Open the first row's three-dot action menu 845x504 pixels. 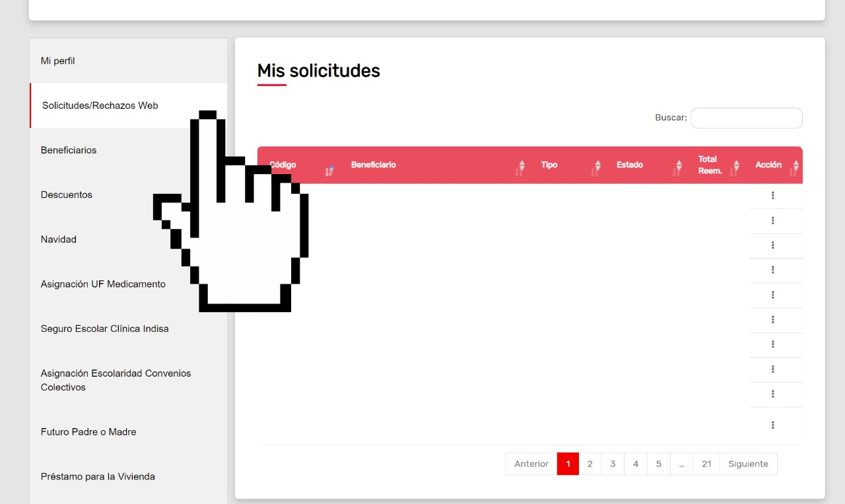pyautogui.click(x=772, y=195)
